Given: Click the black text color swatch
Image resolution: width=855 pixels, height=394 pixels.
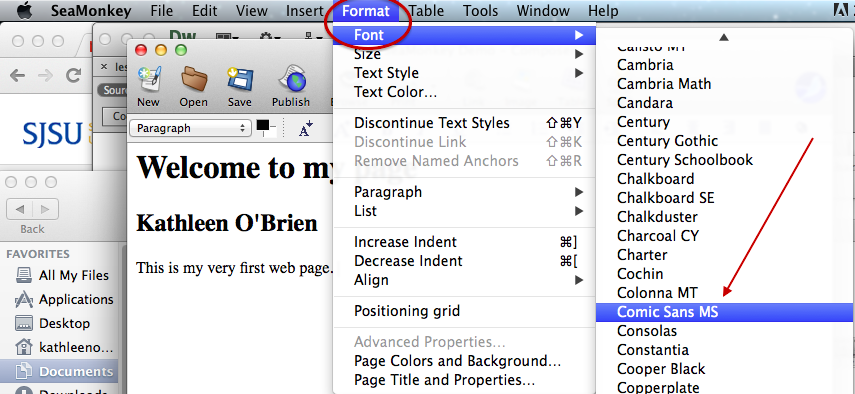Looking at the screenshot, I should (x=263, y=126).
